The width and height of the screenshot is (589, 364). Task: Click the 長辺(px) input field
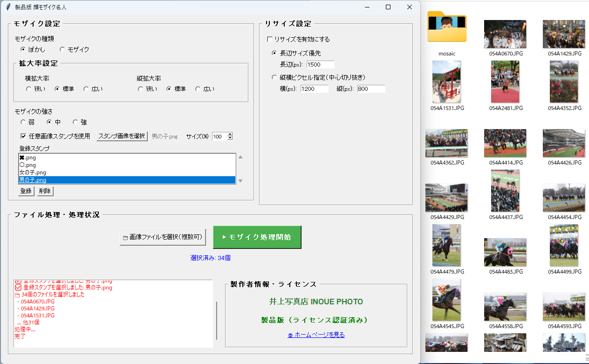pyautogui.click(x=320, y=64)
